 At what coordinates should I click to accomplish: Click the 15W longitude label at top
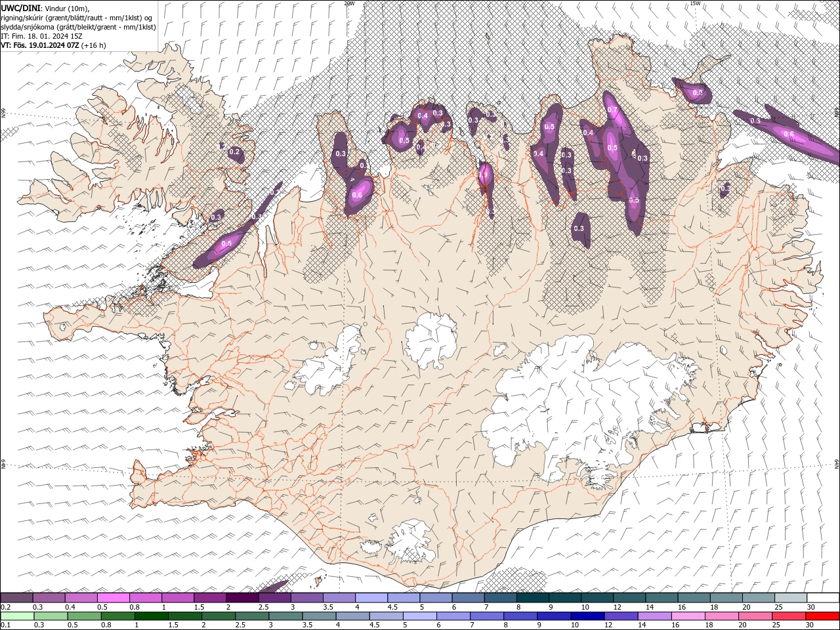tap(695, 3)
